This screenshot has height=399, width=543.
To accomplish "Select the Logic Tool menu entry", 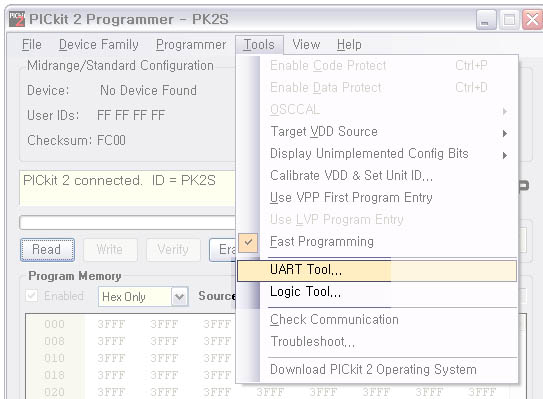I will [377, 292].
